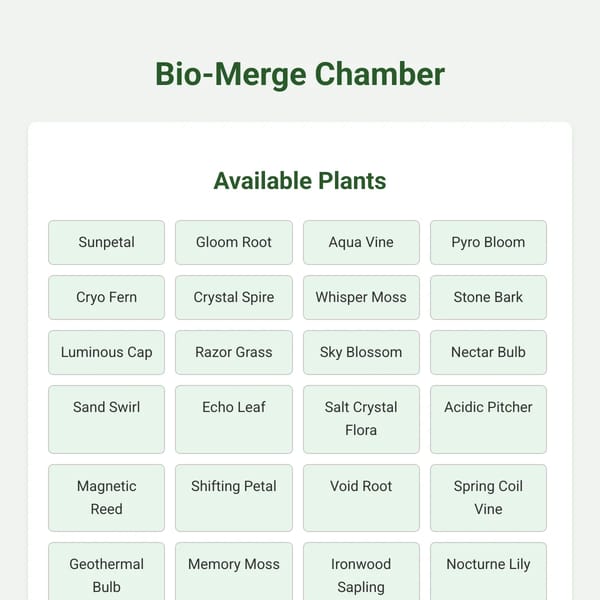The width and height of the screenshot is (600, 600).
Task: Click the Cryo Fern plant
Action: click(x=106, y=297)
